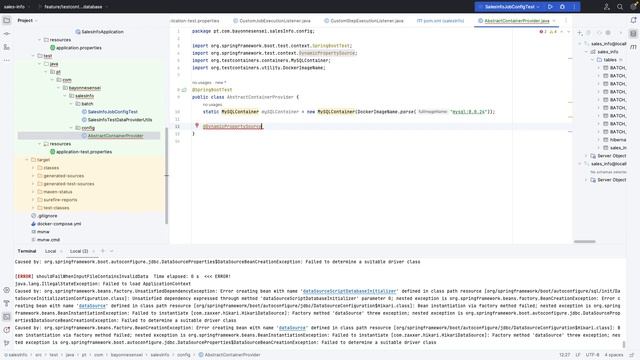Open project sales-info dropdown
Image resolution: width=640 pixels, height=360 pixels.
pyautogui.click(x=16, y=7)
